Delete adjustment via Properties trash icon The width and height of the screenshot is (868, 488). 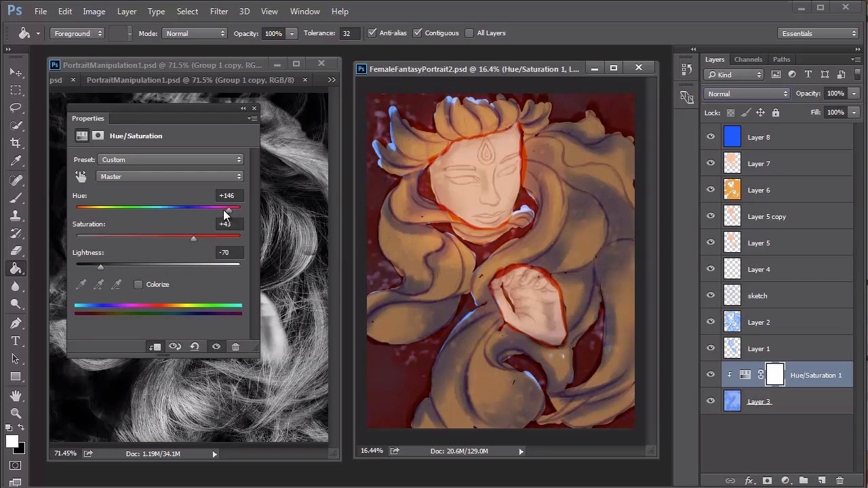(x=235, y=347)
